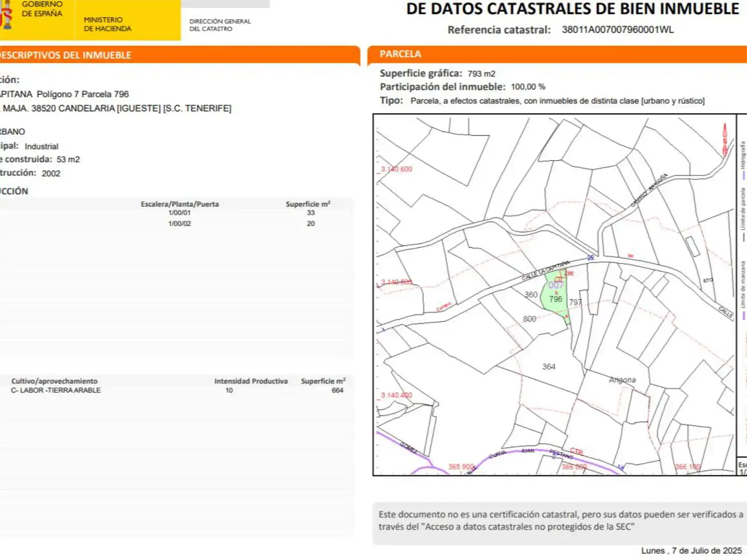Click the date 'Lunes , 7 de Julio de 2025'

[x=691, y=551]
